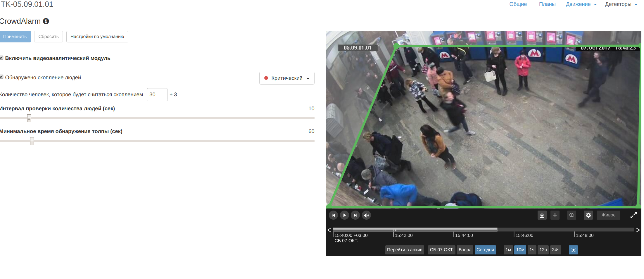Toggle the speaker sound icon
Image resolution: width=644 pixels, height=279 pixels.
(x=366, y=215)
